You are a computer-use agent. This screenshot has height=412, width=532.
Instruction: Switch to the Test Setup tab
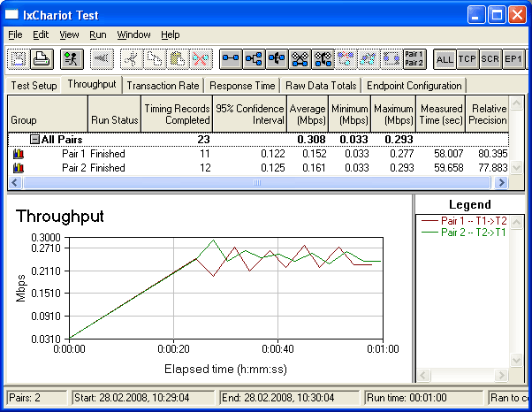point(34,86)
